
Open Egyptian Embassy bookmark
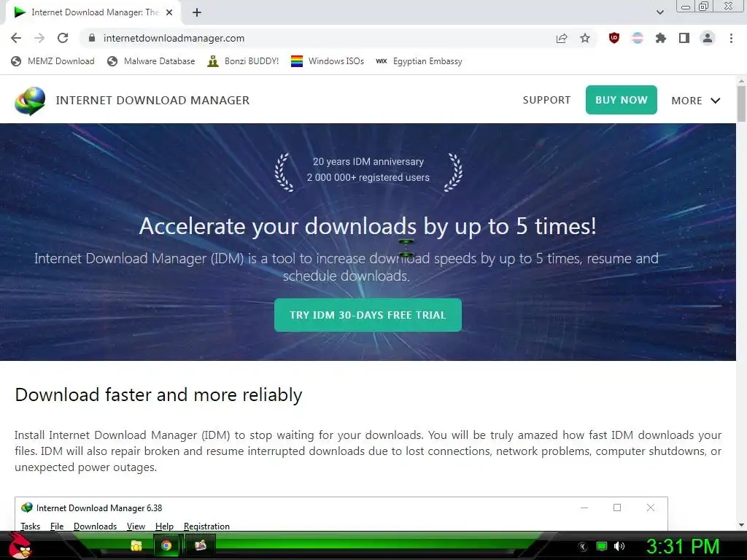click(x=419, y=61)
